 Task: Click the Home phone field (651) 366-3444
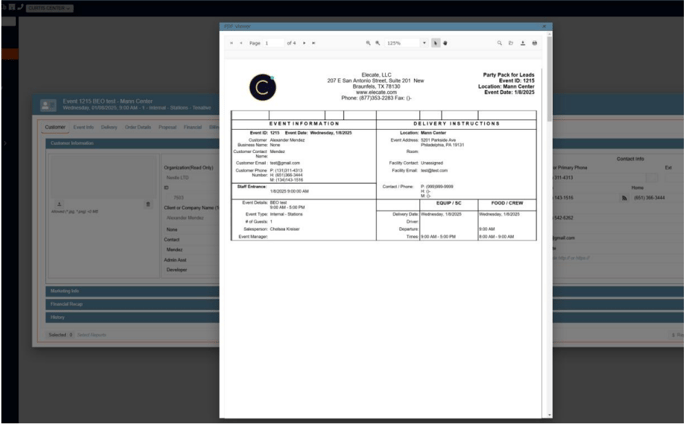click(x=657, y=198)
